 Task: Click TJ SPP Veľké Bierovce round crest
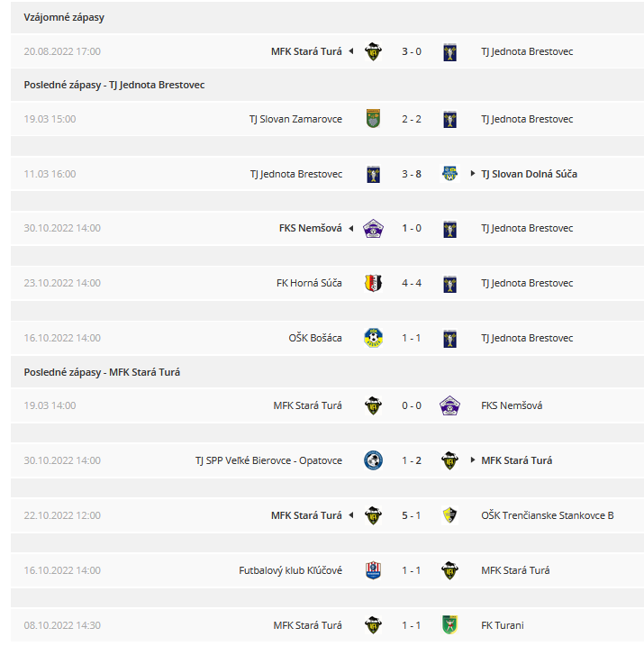(373, 460)
